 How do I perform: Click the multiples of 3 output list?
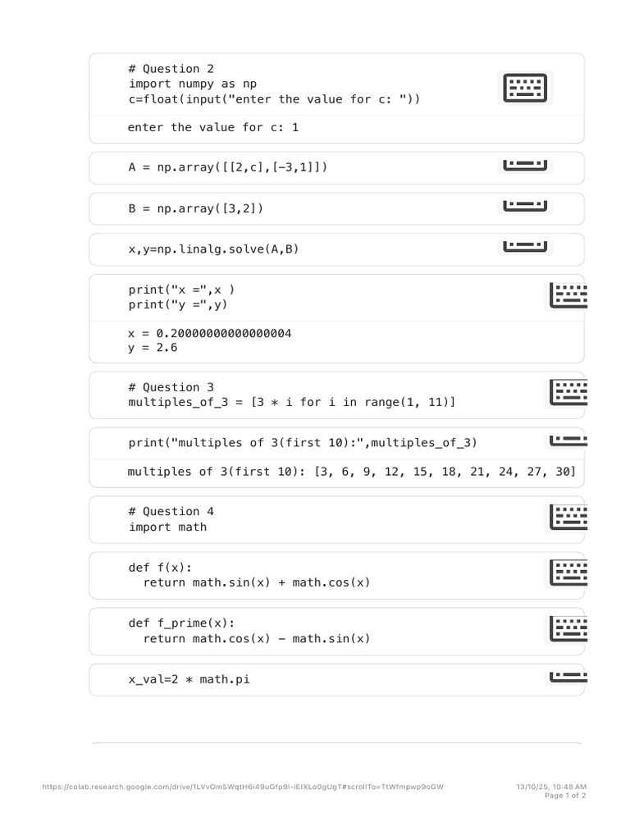(x=445, y=472)
